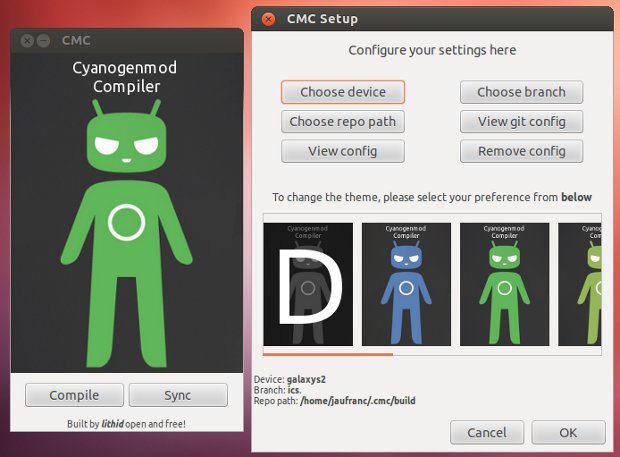The width and height of the screenshot is (620, 457).
Task: Select the dark gray theme thumbnail
Action: [308, 284]
